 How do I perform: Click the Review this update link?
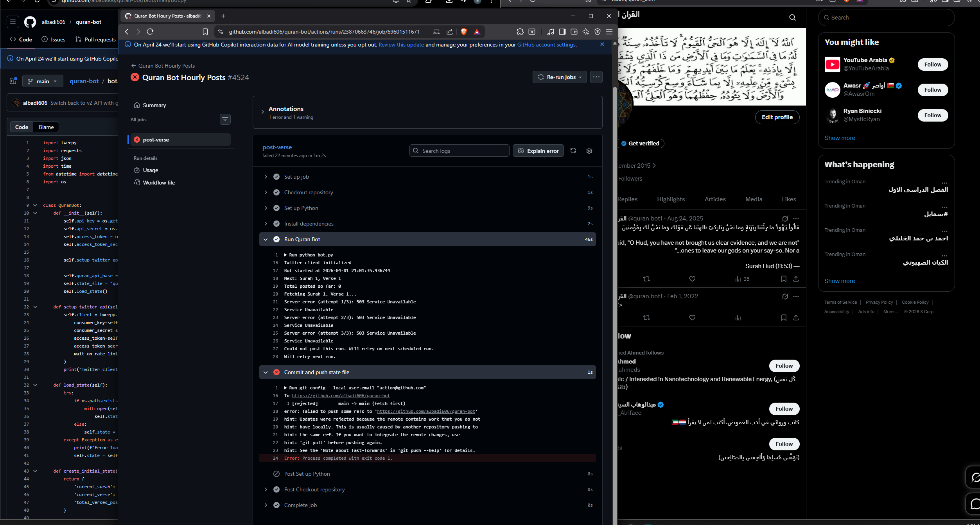[x=401, y=45]
